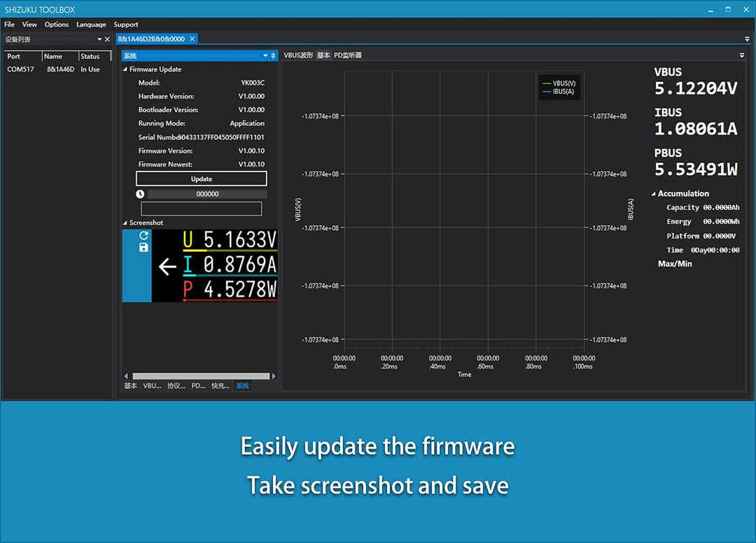Click the Time axis label under the chart
The width and height of the screenshot is (756, 543).
(464, 374)
